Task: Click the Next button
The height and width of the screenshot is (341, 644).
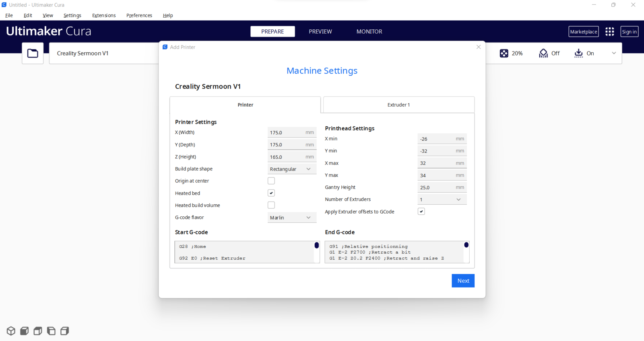Action: [x=463, y=281]
